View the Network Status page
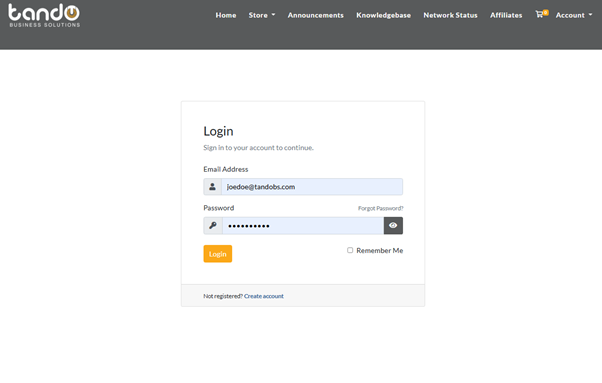Screen dimensions: 602x383 coord(450,15)
